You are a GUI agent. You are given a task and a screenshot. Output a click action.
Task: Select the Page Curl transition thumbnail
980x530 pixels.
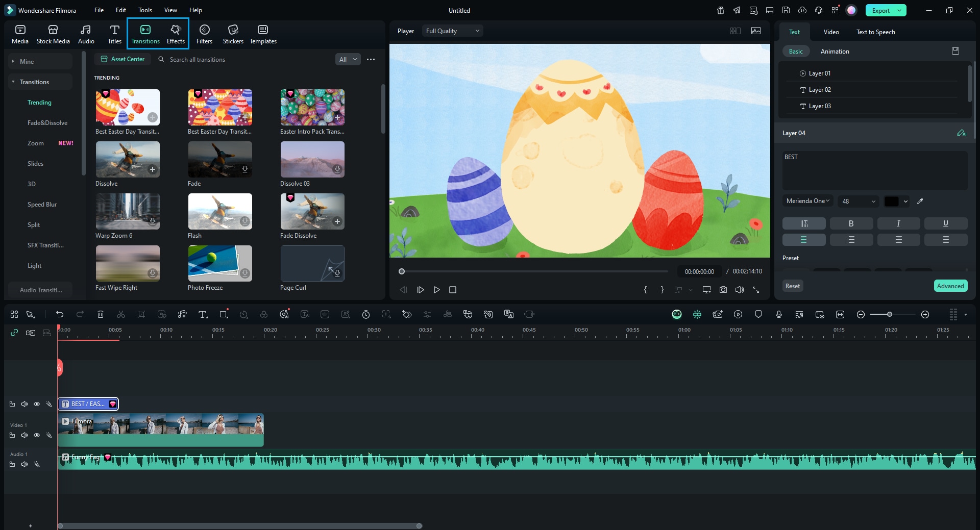[x=312, y=263]
